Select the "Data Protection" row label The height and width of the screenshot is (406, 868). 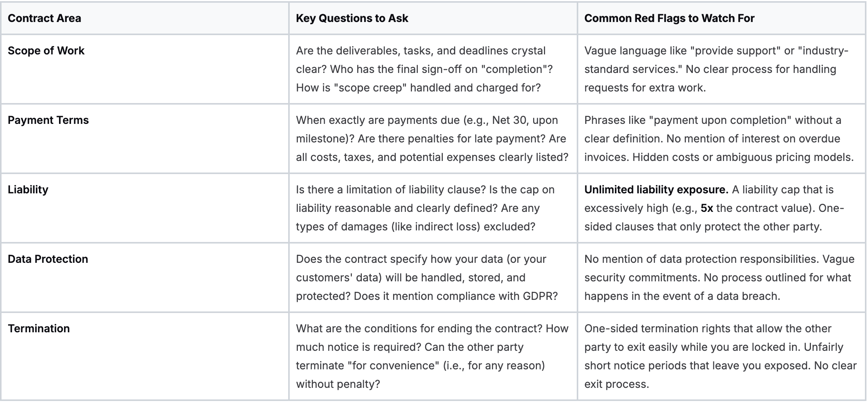pos(48,259)
